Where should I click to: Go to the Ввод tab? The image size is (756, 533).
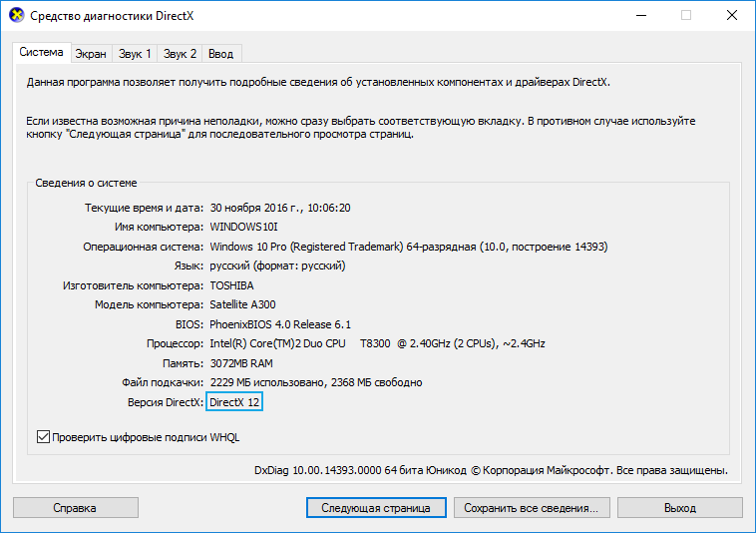223,53
